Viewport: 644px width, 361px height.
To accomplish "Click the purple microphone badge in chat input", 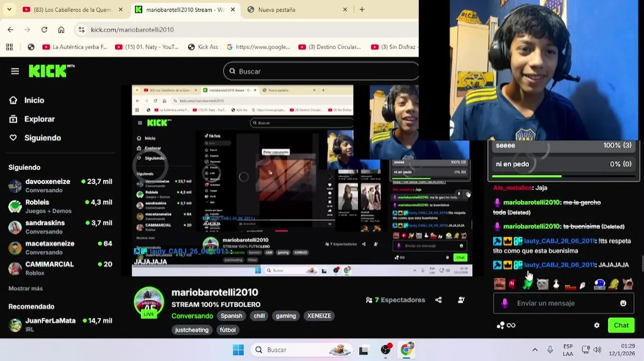I will point(505,303).
